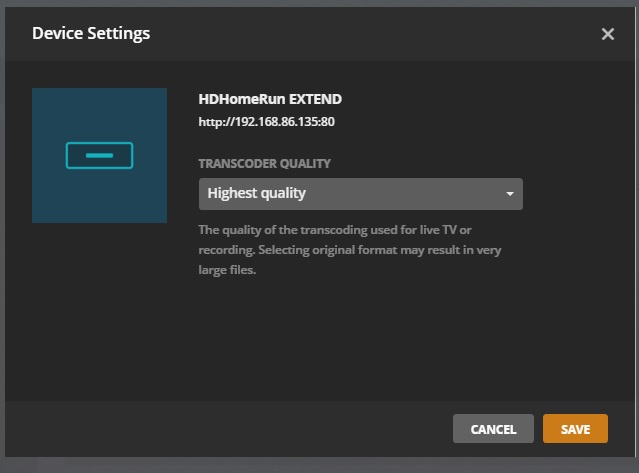Click the HDHomeRun tuner device icon
Viewport: 639px width, 473px height.
(x=99, y=155)
